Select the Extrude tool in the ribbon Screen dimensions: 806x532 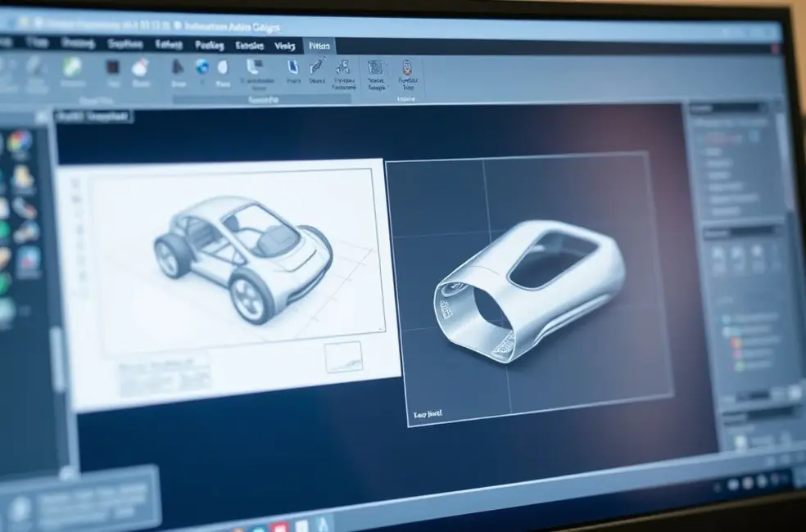pyautogui.click(x=176, y=70)
